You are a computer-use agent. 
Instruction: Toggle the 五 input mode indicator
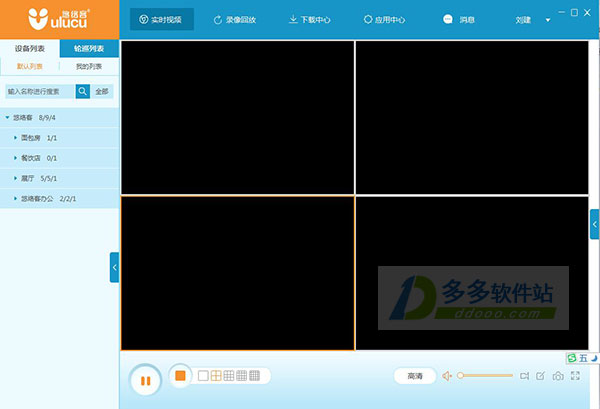tap(583, 358)
